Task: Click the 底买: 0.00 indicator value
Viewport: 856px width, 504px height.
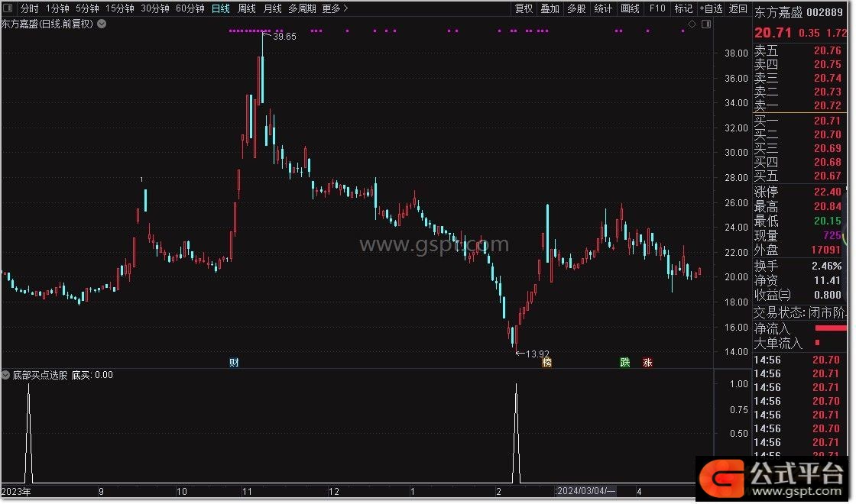Action: pyautogui.click(x=92, y=375)
